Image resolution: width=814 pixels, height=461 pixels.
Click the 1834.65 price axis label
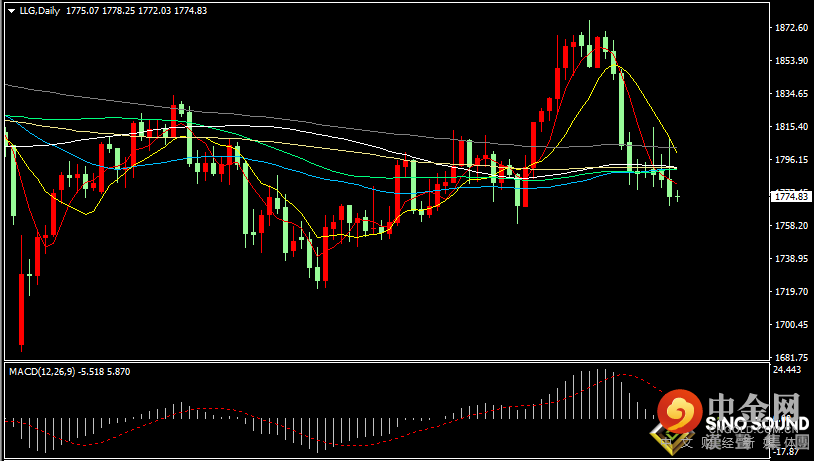click(791, 93)
